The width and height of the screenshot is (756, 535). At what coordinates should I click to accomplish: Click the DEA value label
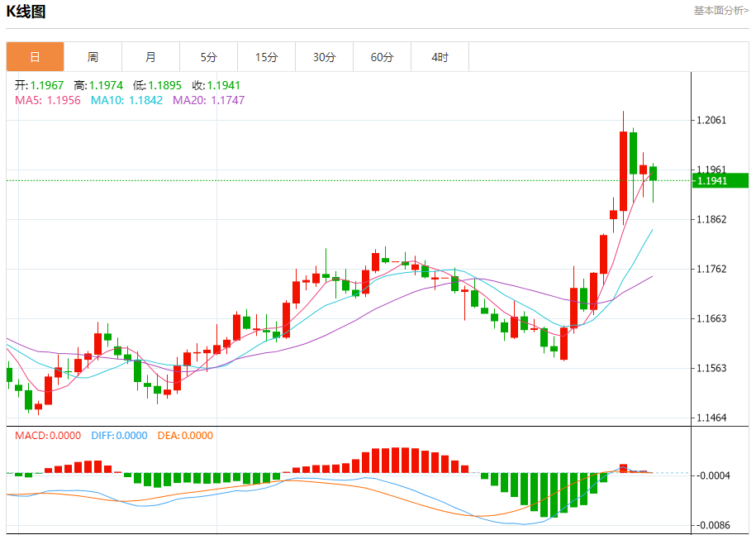click(184, 436)
